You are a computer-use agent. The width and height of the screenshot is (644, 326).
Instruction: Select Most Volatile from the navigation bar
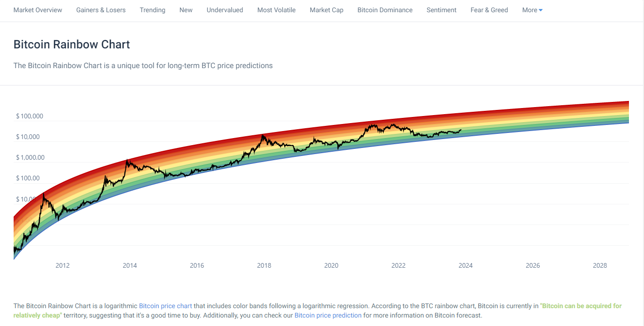point(276,10)
